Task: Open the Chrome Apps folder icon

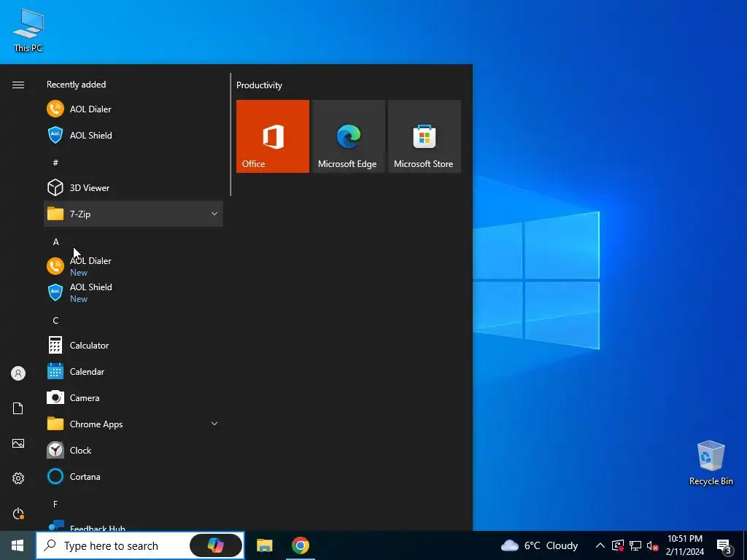Action: (55, 424)
